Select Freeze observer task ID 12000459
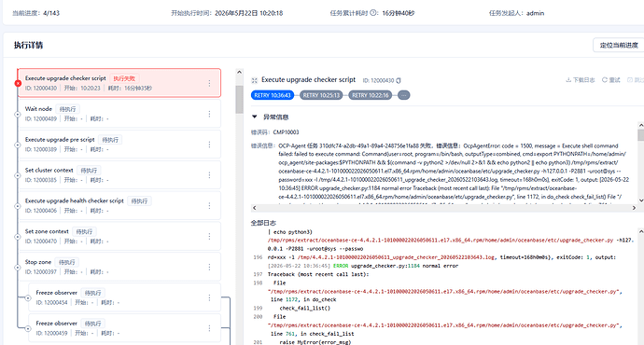The height and width of the screenshot is (345, 644). click(x=124, y=328)
